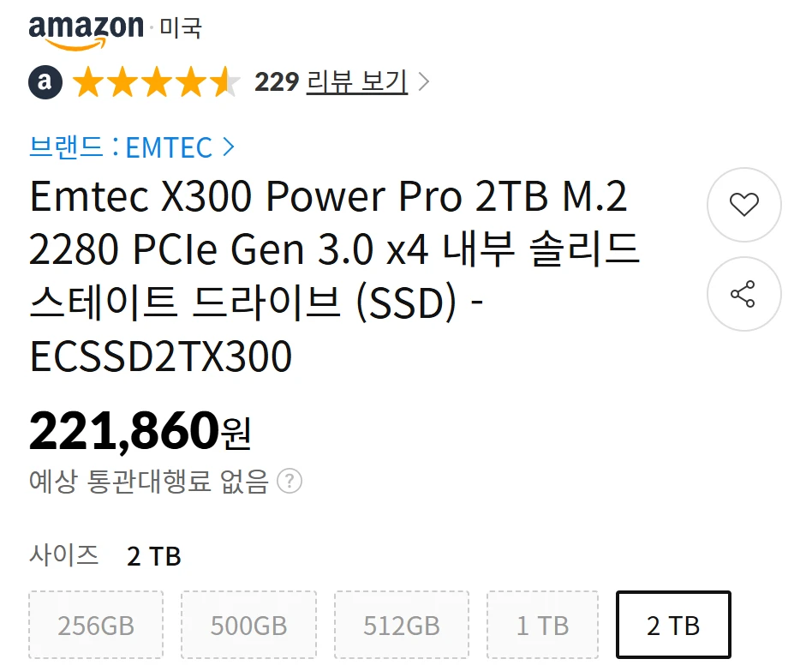The width and height of the screenshot is (812, 671).
Task: Pick the 512GB size option
Action: point(402,625)
